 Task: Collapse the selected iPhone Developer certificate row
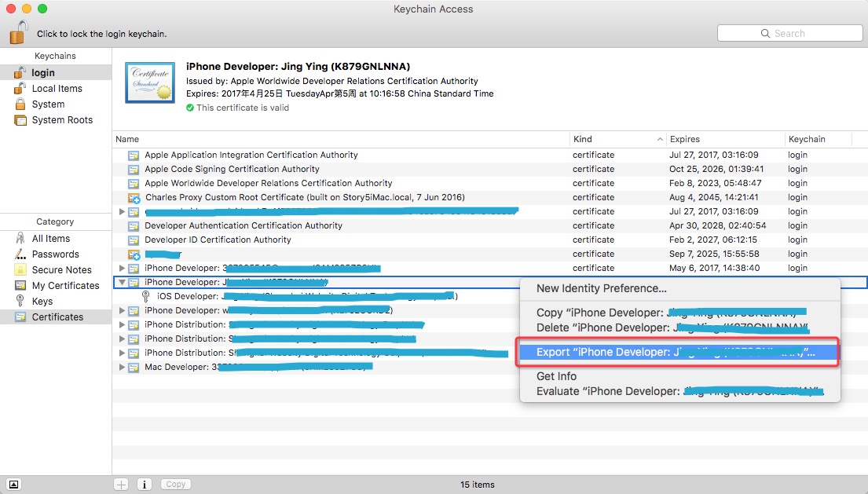[123, 282]
